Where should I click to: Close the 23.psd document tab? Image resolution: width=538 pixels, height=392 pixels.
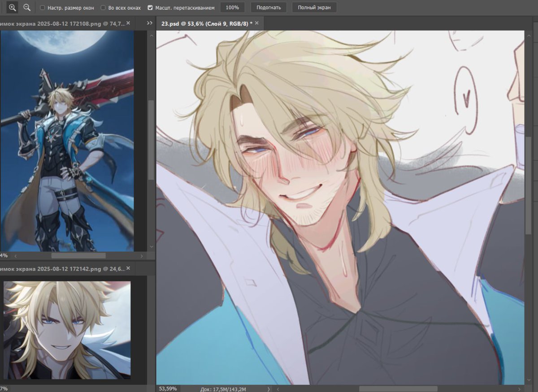pos(257,23)
